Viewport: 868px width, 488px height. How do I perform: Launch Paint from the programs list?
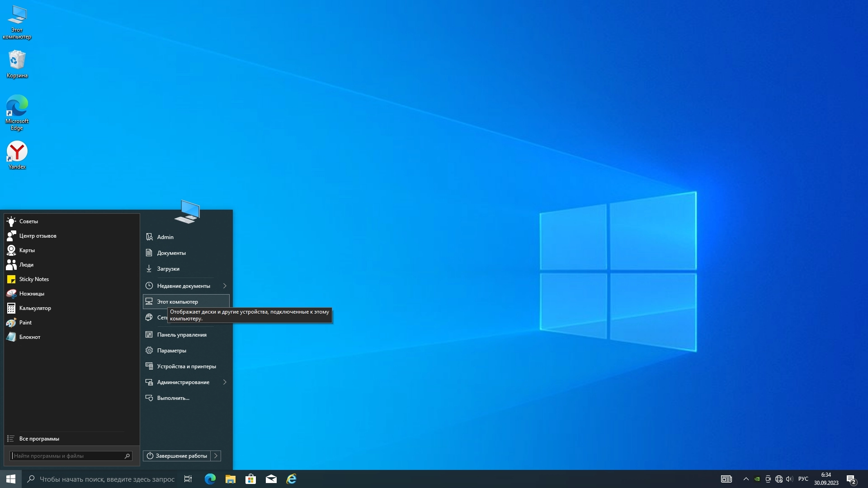click(x=25, y=323)
